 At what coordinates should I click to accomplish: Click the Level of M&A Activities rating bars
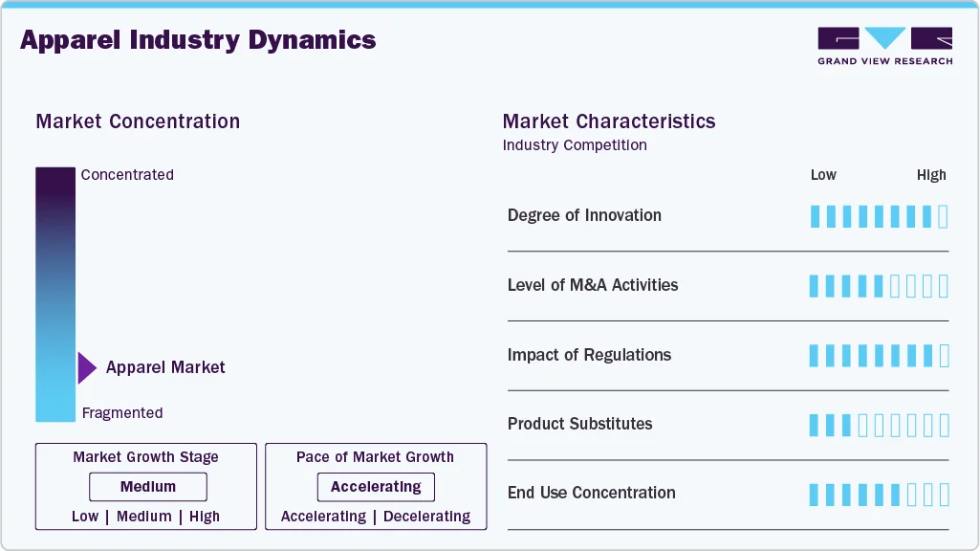(x=879, y=285)
